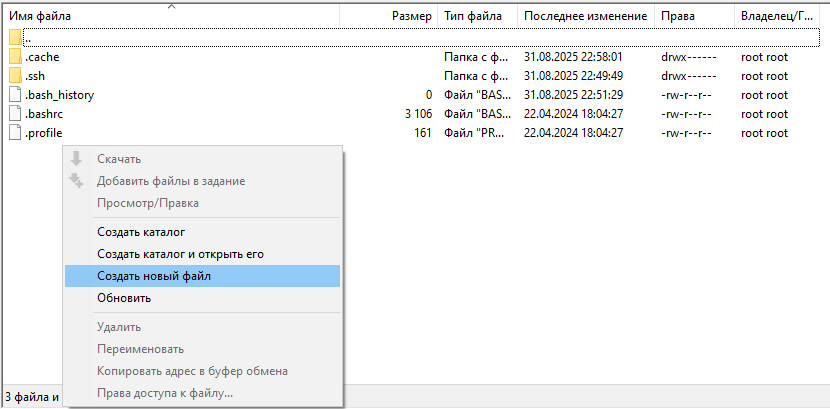Click the .ssh folder icon
830x409 pixels.
15,76
